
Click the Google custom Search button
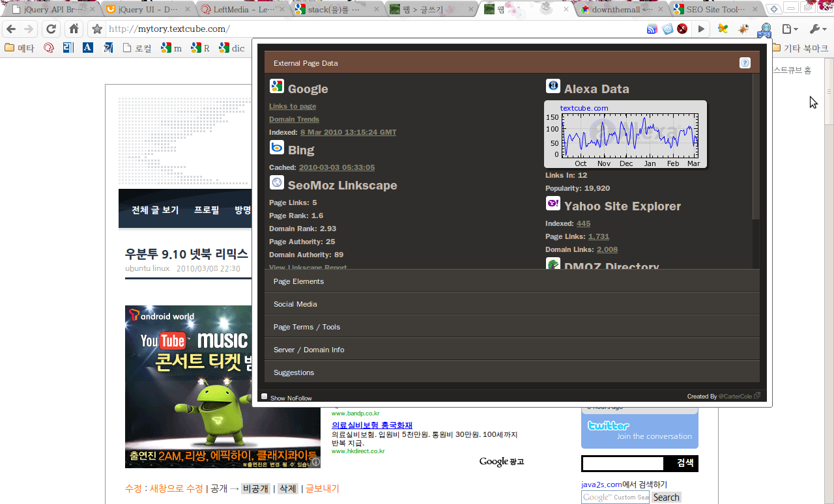pyautogui.click(x=666, y=497)
